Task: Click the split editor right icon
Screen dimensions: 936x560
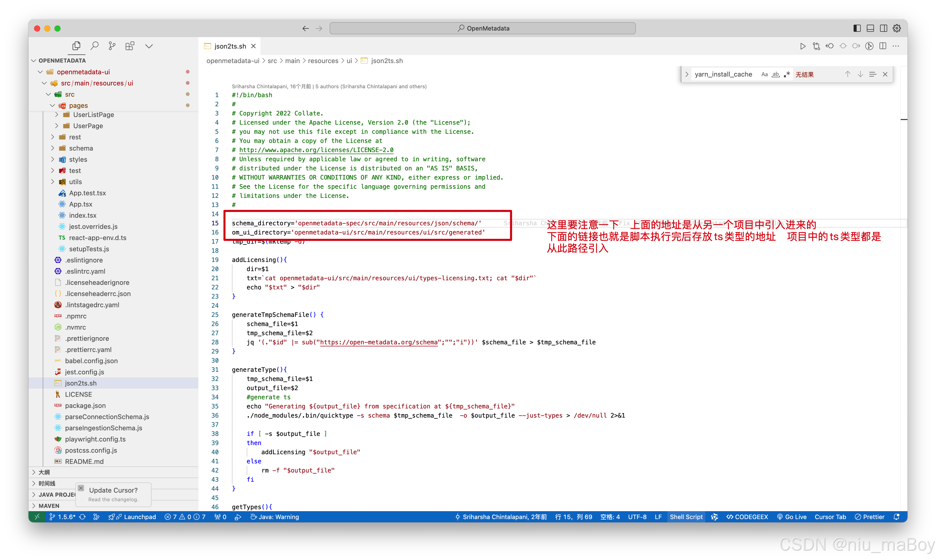Action: point(882,46)
